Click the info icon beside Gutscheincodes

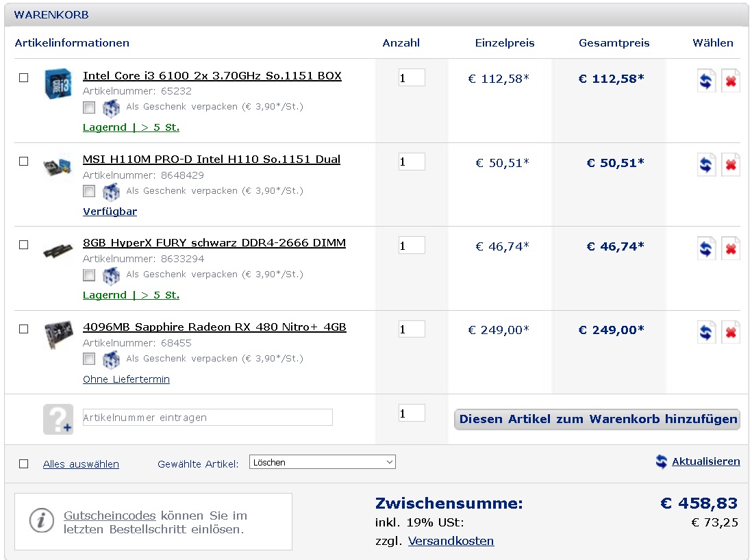click(x=42, y=521)
